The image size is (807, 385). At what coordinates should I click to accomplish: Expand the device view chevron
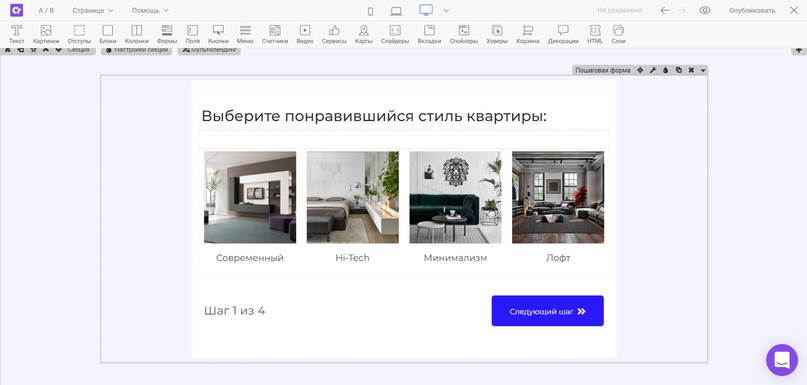(x=446, y=10)
